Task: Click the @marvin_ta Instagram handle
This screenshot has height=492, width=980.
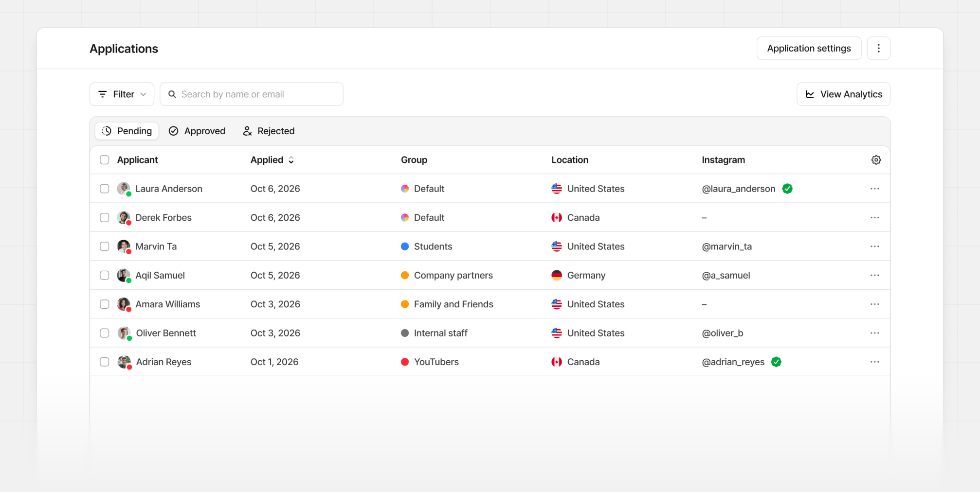Action: pos(726,246)
